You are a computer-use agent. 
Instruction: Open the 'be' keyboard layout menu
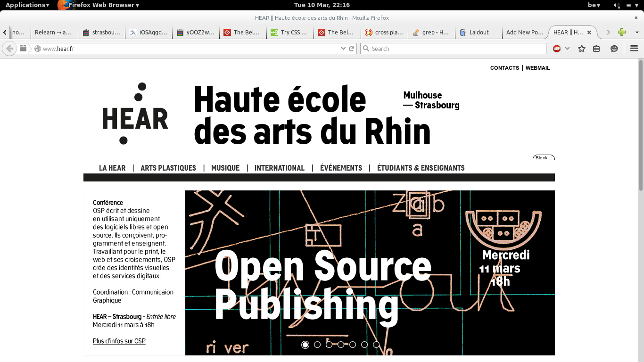pos(594,5)
